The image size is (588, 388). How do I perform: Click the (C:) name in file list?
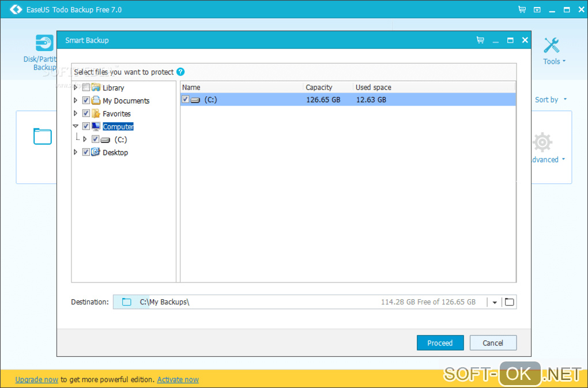coord(211,100)
